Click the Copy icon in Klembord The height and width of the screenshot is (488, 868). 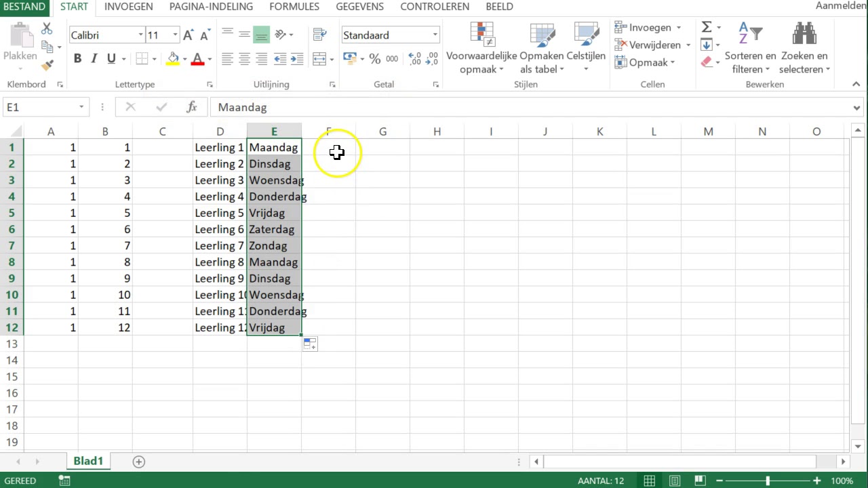(47, 47)
